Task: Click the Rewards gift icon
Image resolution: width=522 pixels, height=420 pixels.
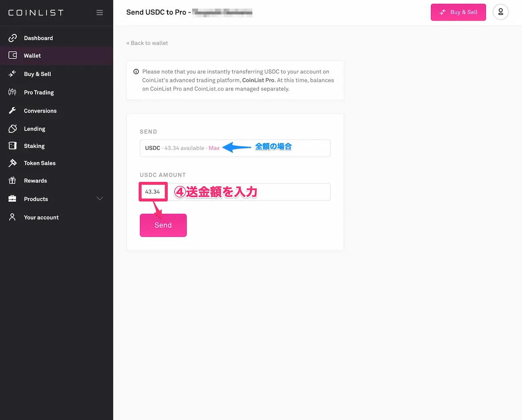Action: [13, 180]
